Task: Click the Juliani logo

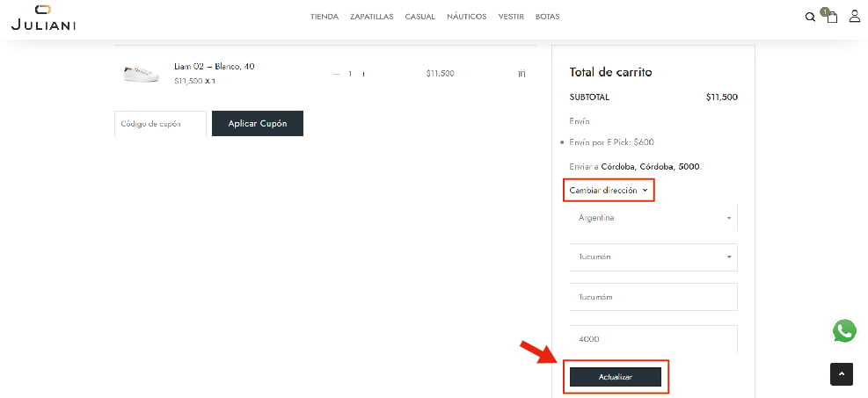Action: click(x=43, y=18)
